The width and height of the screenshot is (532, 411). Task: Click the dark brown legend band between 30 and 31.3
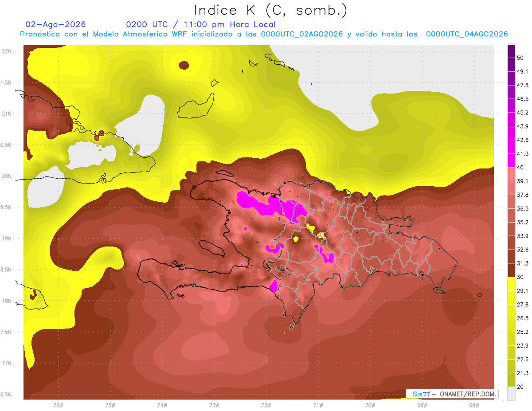(x=511, y=270)
